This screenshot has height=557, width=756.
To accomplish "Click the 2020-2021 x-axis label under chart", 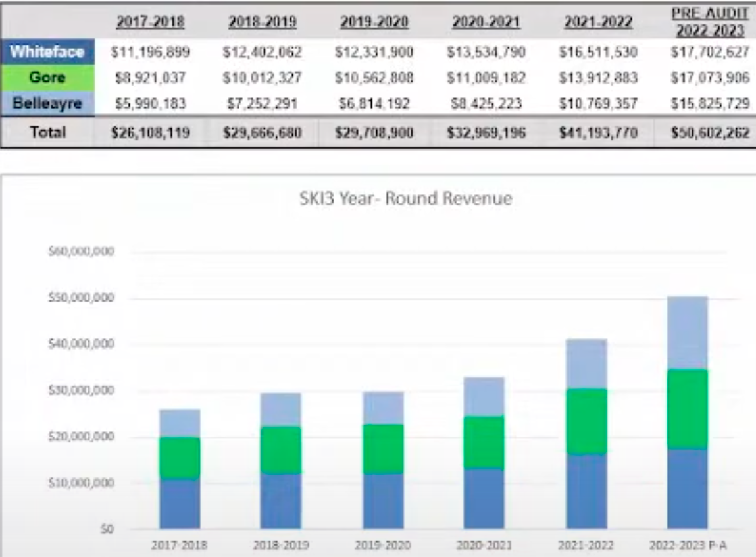I will tap(484, 545).
